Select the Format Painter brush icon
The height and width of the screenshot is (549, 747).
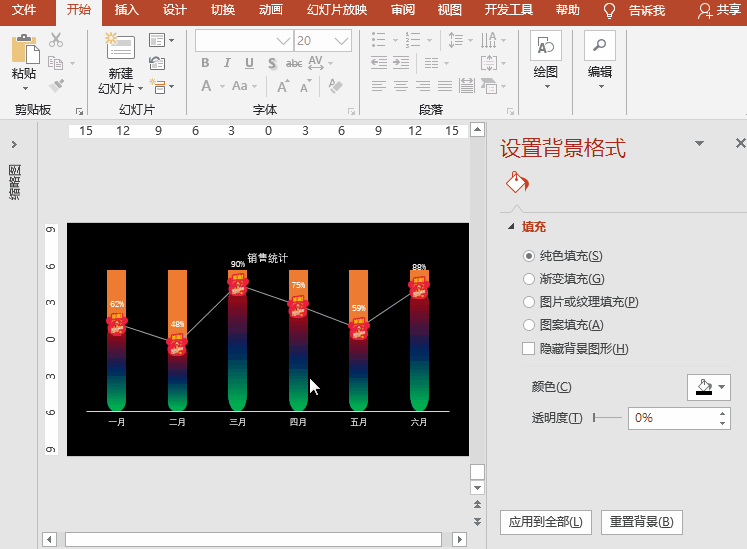(x=57, y=86)
